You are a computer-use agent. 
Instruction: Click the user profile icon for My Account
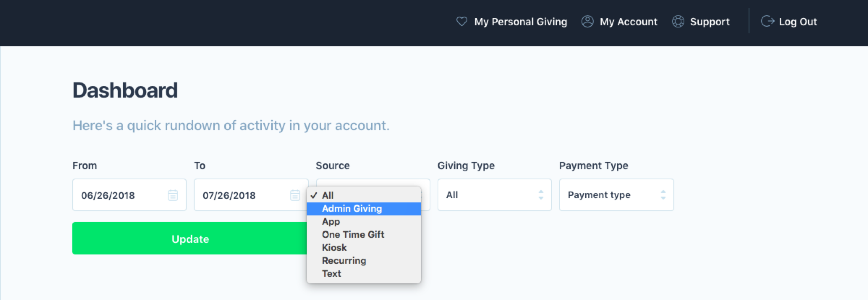tap(587, 22)
